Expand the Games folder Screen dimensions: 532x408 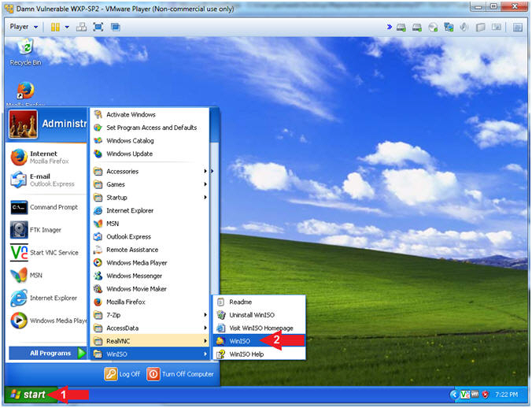click(150, 184)
